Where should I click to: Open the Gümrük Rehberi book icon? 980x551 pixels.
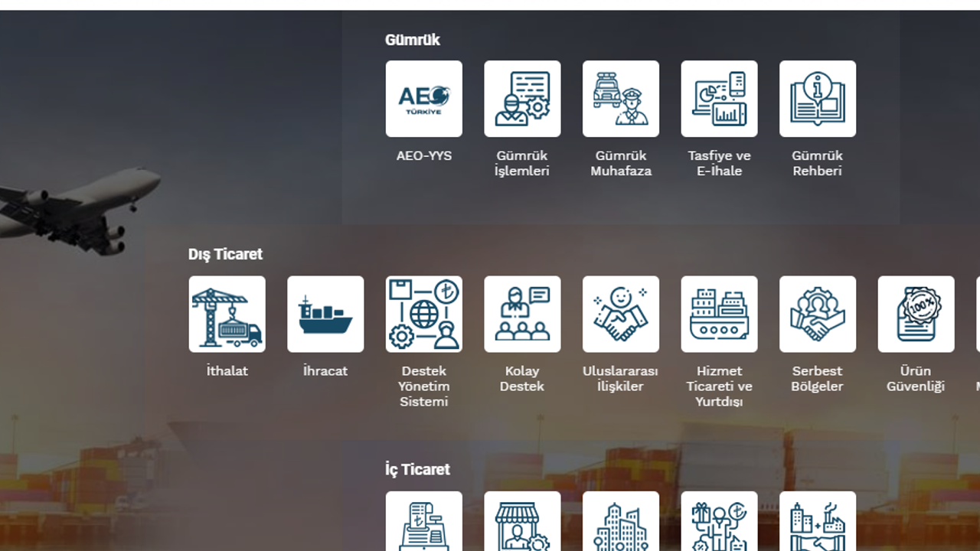pos(817,99)
